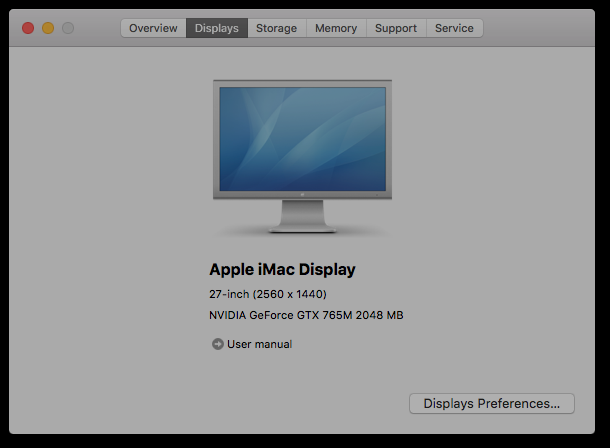Open the User manual link

259,344
